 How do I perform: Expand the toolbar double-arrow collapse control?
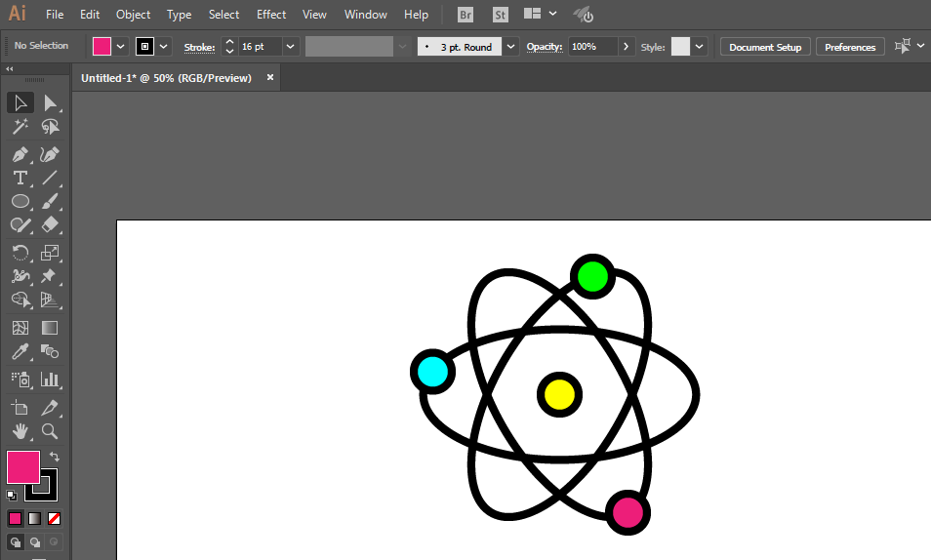(9, 69)
